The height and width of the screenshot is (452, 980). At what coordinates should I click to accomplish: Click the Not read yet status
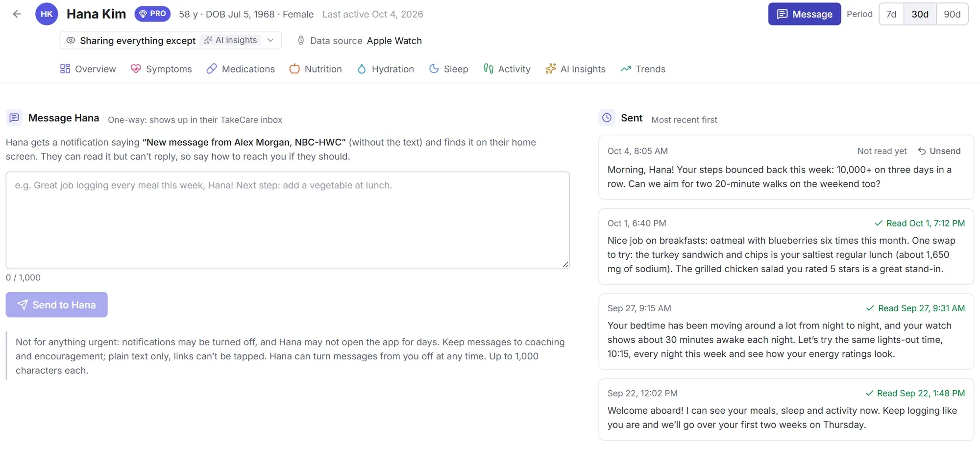pos(882,151)
